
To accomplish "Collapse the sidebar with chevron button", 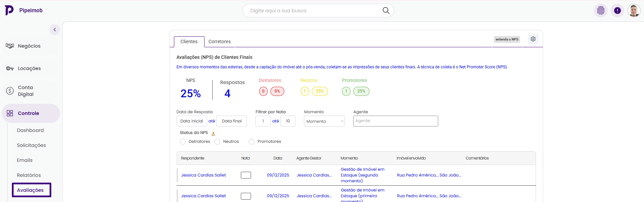I will [55, 30].
